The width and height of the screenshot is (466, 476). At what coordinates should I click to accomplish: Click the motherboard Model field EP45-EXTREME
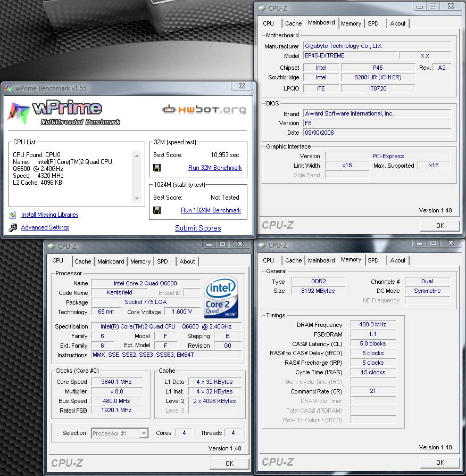coord(351,55)
